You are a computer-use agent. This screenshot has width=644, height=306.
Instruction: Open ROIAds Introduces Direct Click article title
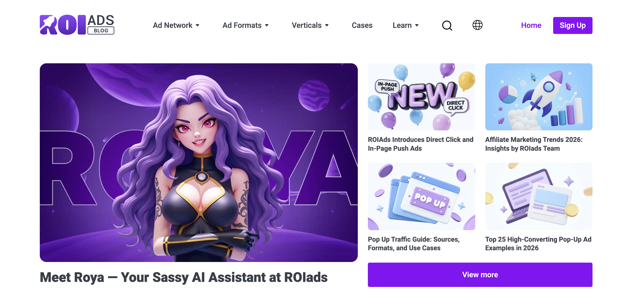point(420,144)
